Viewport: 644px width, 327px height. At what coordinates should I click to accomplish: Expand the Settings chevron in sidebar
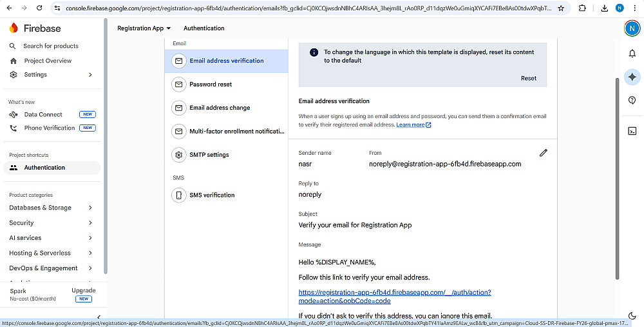point(90,74)
